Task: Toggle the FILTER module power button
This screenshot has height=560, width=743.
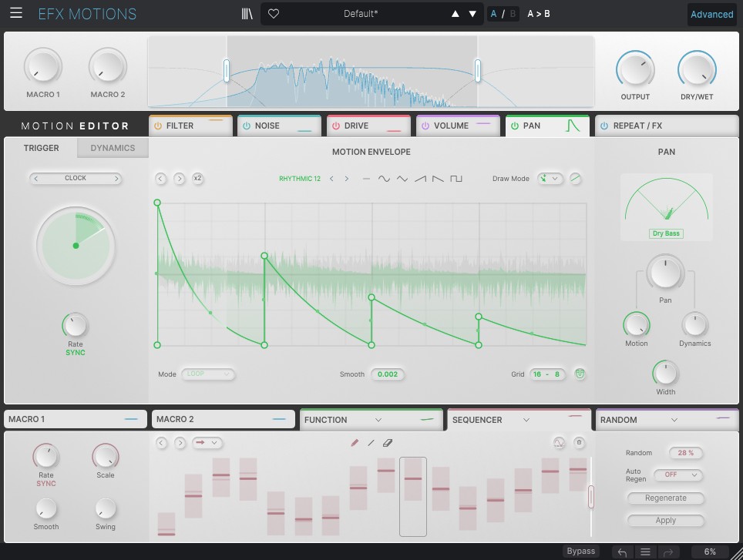Action: tap(158, 126)
